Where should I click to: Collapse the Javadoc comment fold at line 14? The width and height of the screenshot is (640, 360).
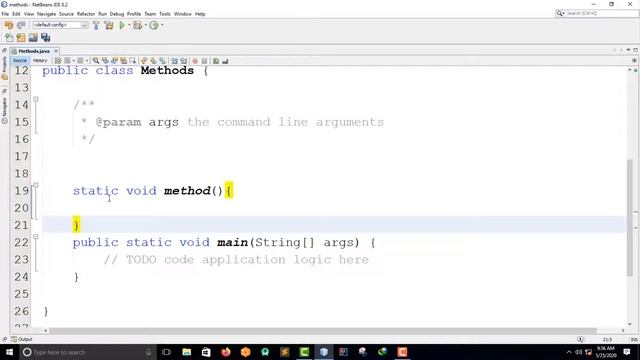pyautogui.click(x=36, y=99)
